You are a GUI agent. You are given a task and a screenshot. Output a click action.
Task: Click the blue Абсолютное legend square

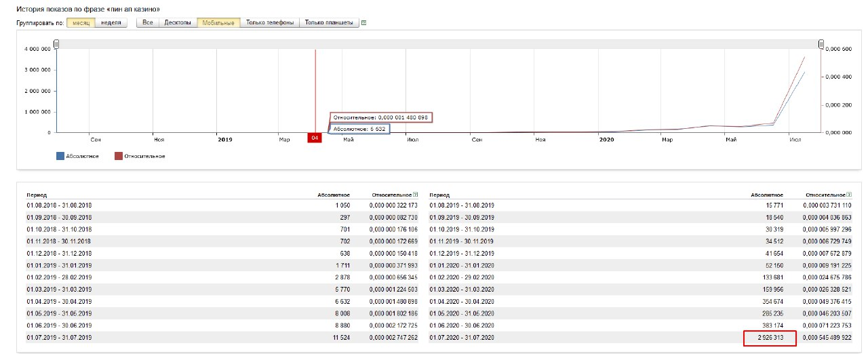click(60, 156)
